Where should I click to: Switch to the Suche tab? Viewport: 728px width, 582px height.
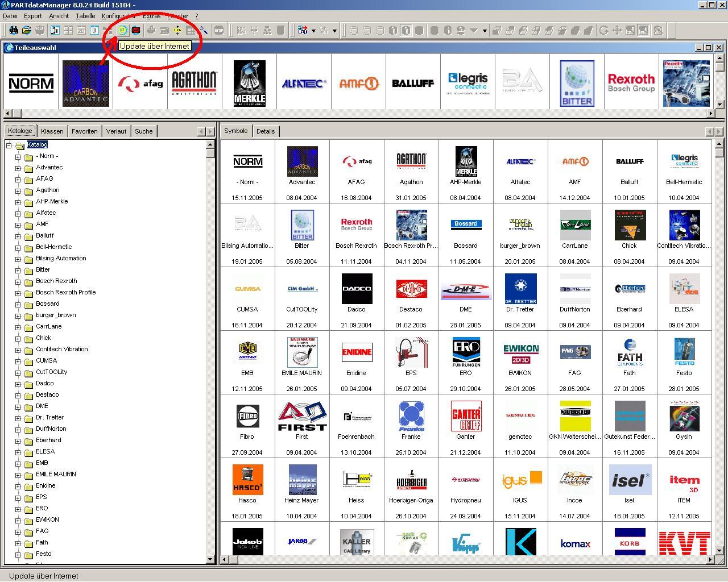coord(143,131)
